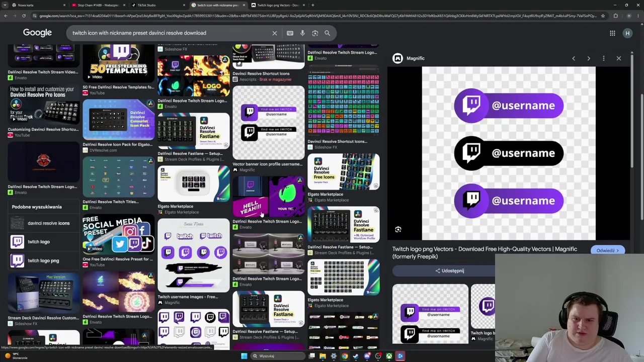Open a new browser tab

[x=313, y=5]
